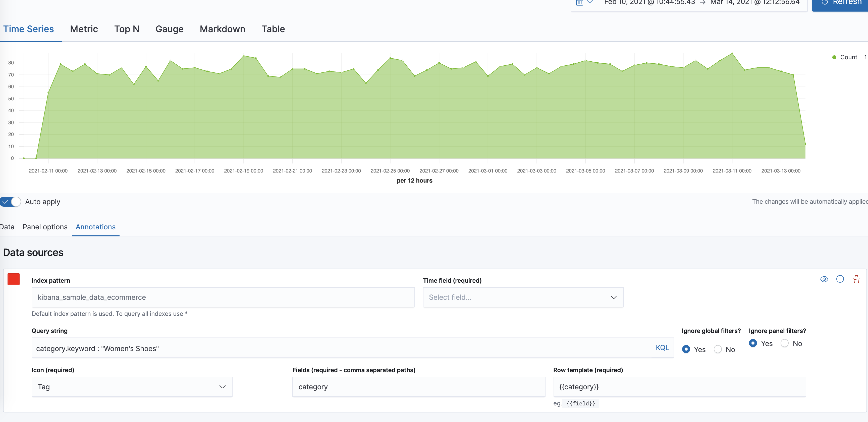The height and width of the screenshot is (422, 868).
Task: Switch to the Data tab
Action: [x=7, y=227]
